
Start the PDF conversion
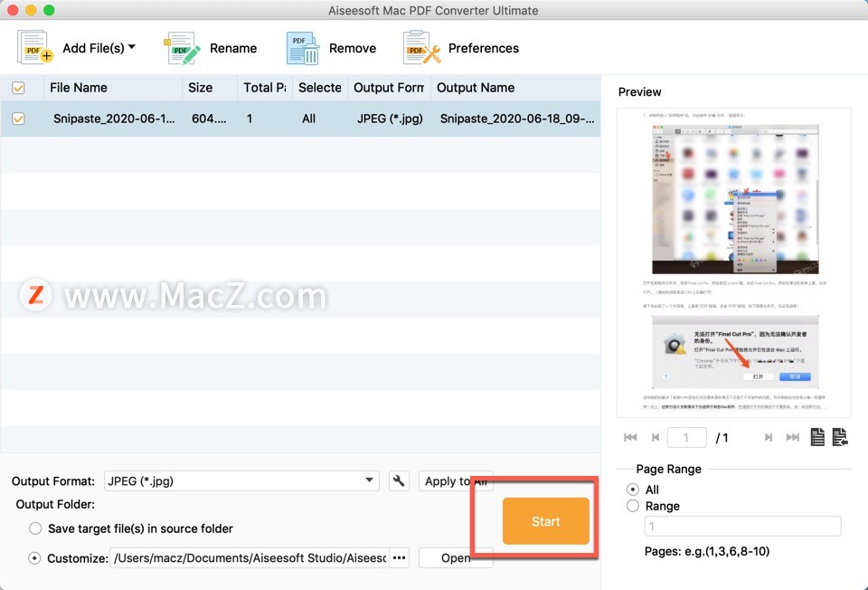coord(546,521)
